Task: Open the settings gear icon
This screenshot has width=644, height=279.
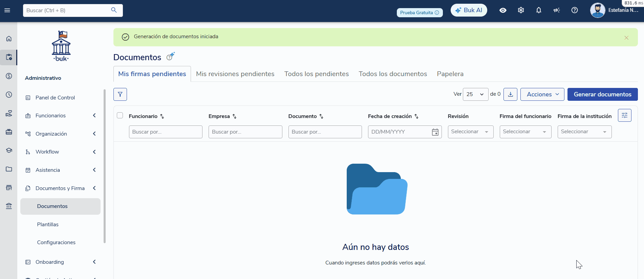Action: [521, 10]
